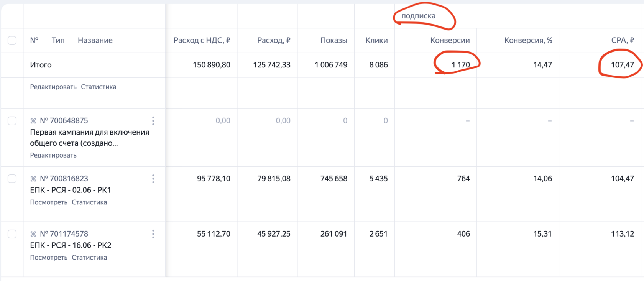Open three-dot menu for campaign 700648875
This screenshot has width=644, height=281.
click(x=153, y=121)
